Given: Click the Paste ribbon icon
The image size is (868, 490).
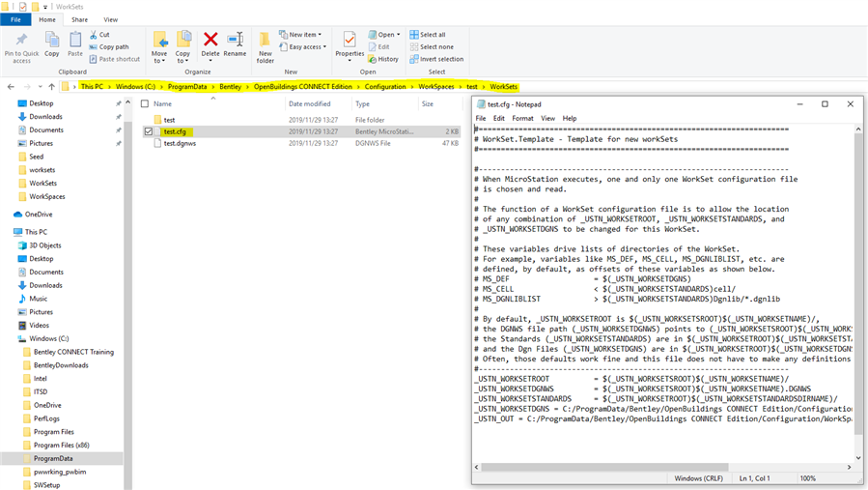Looking at the screenshot, I should (x=74, y=40).
